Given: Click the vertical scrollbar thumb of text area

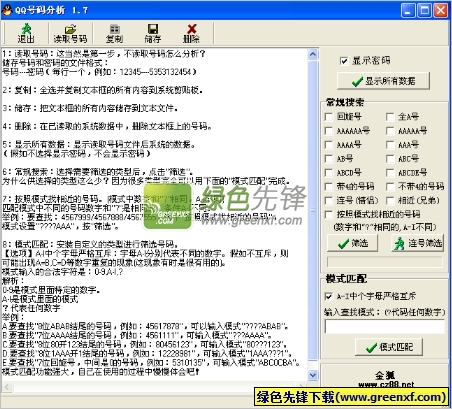Looking at the screenshot, I should click(x=313, y=210).
